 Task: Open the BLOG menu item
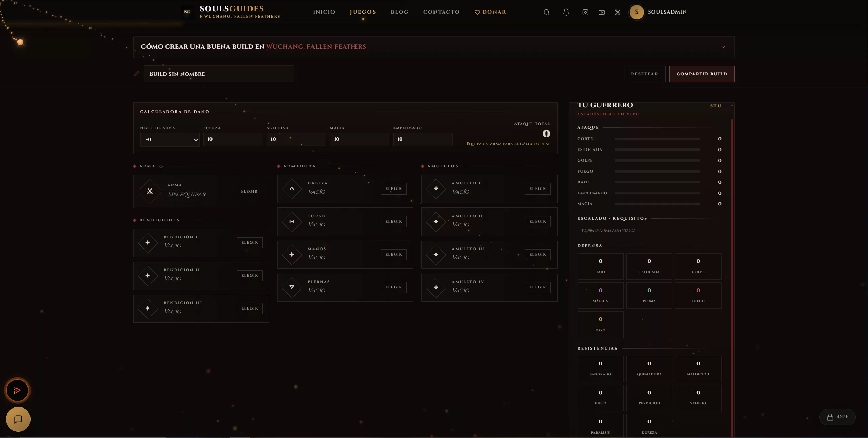coord(400,12)
